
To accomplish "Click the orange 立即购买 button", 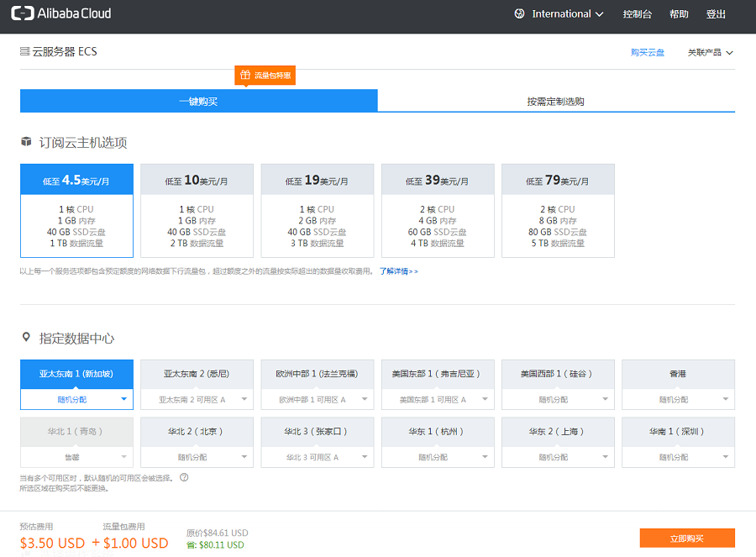I will [x=687, y=539].
